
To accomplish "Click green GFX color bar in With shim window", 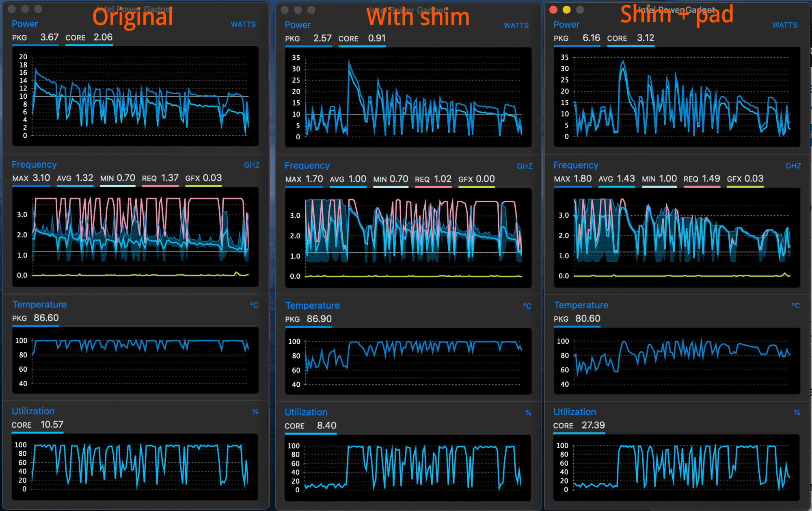I will [x=476, y=187].
